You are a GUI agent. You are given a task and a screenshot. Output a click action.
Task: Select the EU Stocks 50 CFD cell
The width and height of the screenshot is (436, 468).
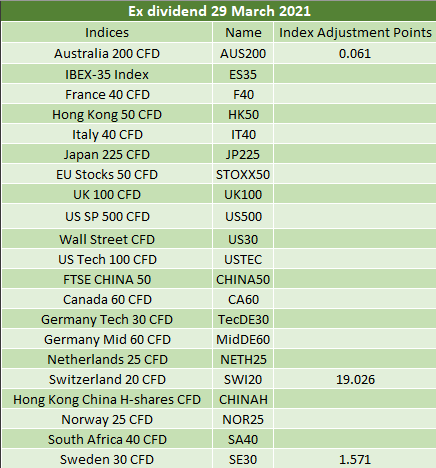[107, 174]
